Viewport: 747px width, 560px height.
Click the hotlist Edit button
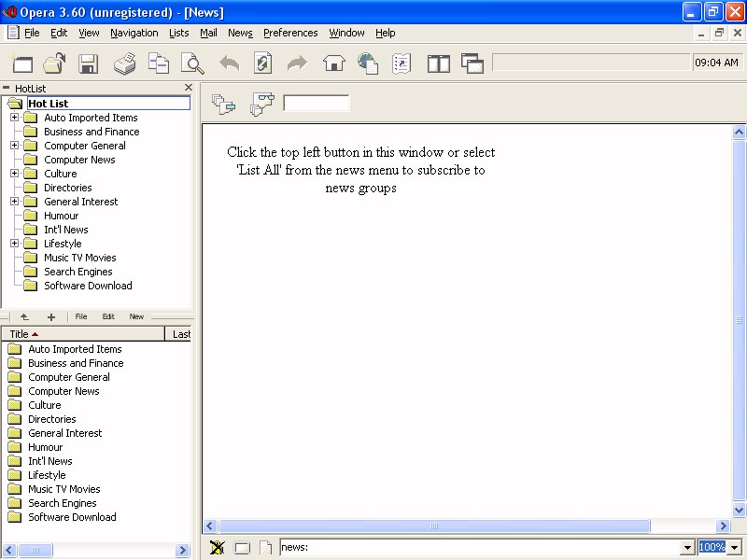108,316
